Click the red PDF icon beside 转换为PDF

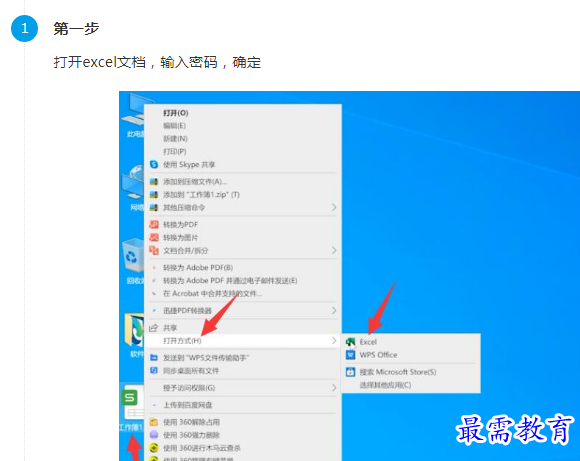pyautogui.click(x=154, y=225)
